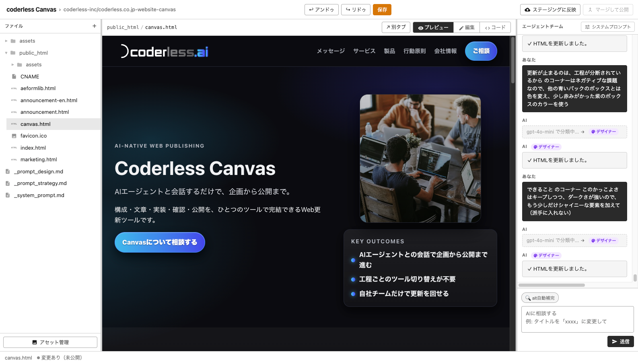This screenshot has height=364, width=638.
Task: Open favicon.ico image file
Action: (x=33, y=136)
